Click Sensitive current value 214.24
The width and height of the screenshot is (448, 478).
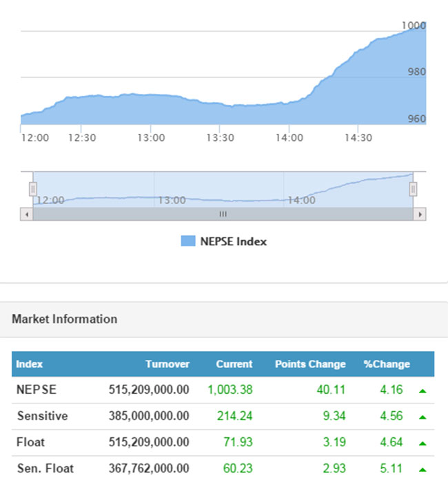click(x=235, y=416)
